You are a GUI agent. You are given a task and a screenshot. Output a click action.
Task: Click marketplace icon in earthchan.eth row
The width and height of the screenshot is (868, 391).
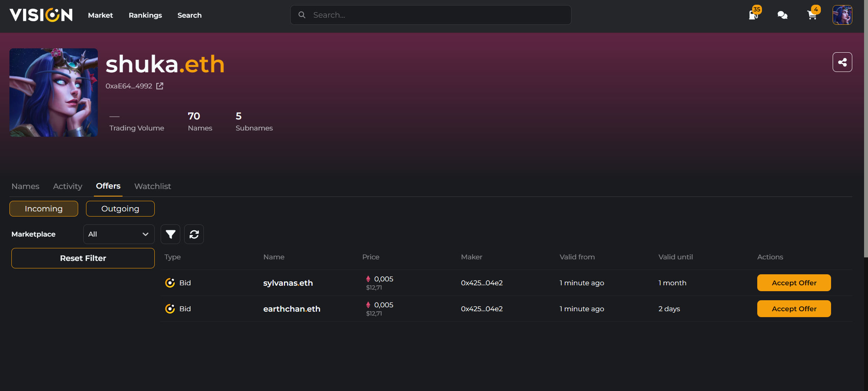[170, 309]
